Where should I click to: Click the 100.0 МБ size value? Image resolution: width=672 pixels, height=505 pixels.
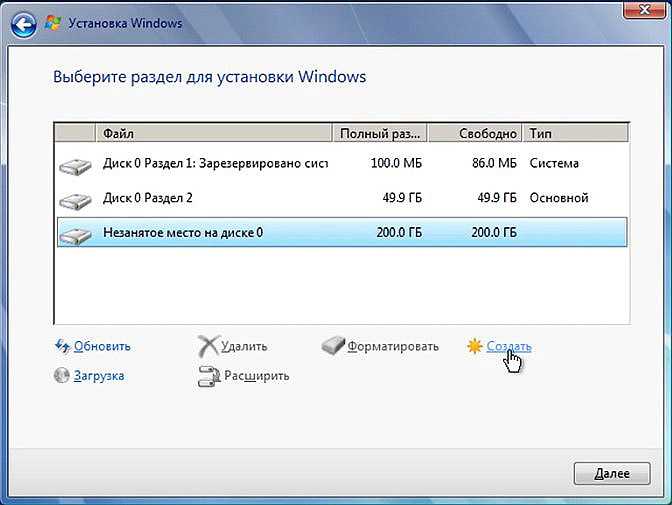(x=396, y=163)
